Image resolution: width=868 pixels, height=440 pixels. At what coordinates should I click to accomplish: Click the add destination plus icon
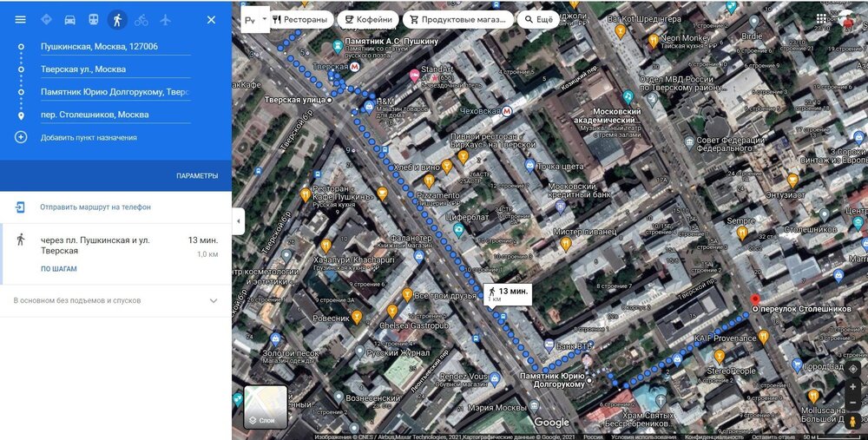pos(21,137)
